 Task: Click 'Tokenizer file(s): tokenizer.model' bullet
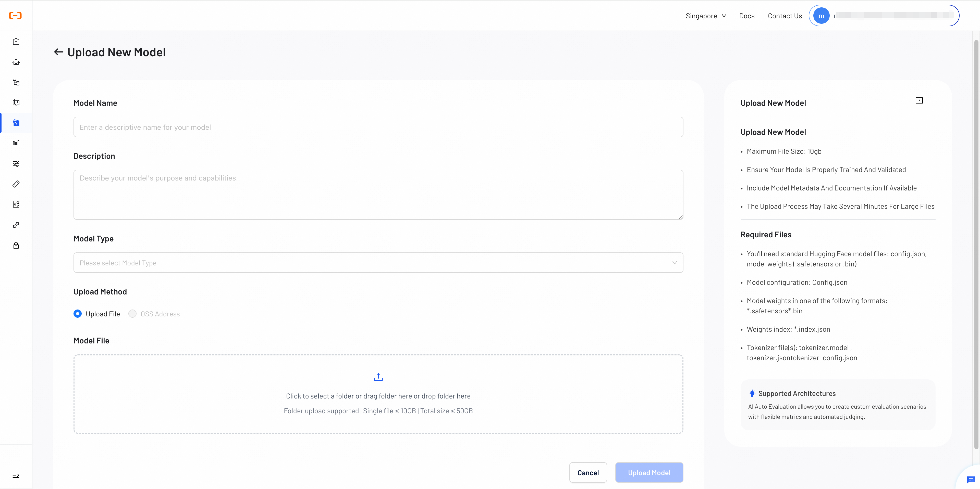pos(802,353)
